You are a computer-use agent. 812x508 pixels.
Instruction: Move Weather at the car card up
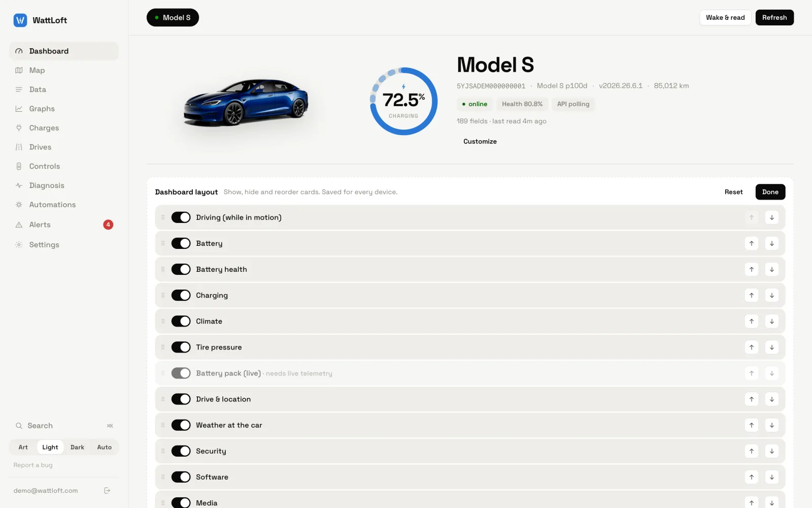click(x=752, y=425)
